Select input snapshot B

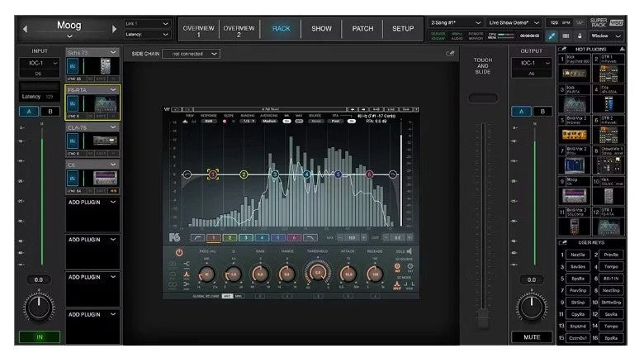[x=50, y=111]
